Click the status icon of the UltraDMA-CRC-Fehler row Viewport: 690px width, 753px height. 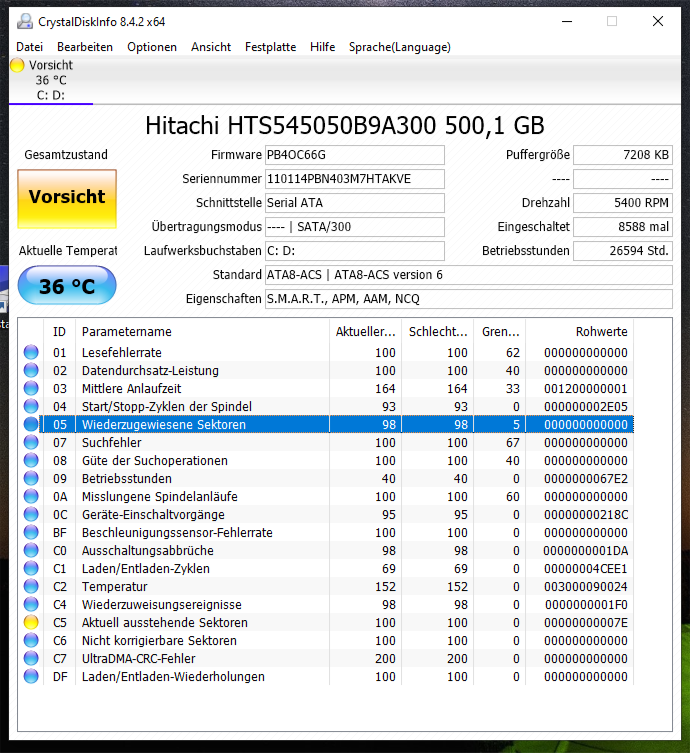tap(31, 658)
